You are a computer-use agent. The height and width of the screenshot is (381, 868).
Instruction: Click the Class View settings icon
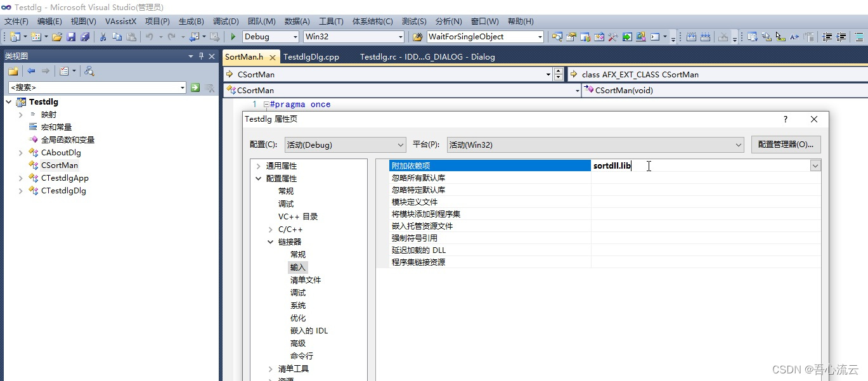tap(64, 71)
